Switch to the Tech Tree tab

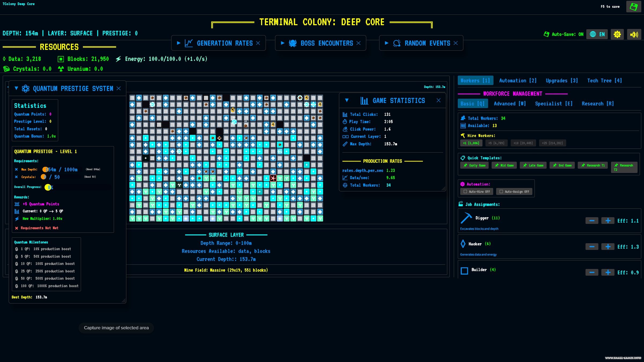[604, 80]
